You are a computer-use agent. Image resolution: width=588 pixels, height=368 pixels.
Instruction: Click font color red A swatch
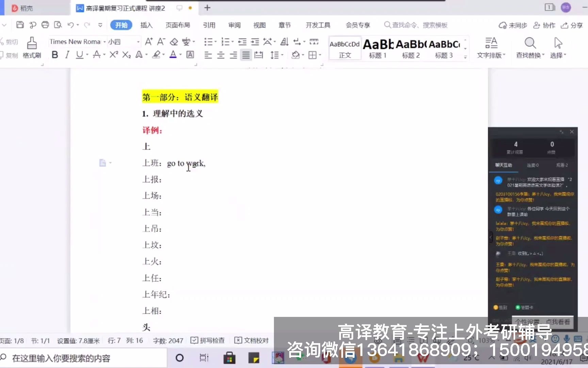173,55
